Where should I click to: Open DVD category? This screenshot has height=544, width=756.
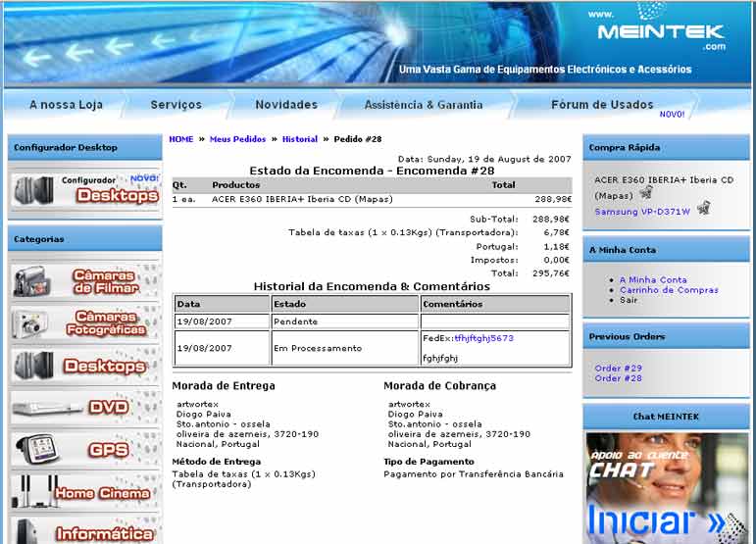pyautogui.click(x=85, y=408)
